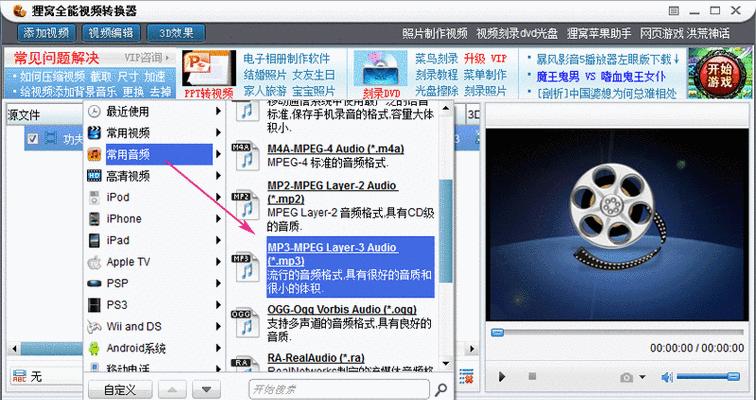Click the Apple TV apple icon
Image resolution: width=756 pixels, height=400 pixels.
[94, 262]
